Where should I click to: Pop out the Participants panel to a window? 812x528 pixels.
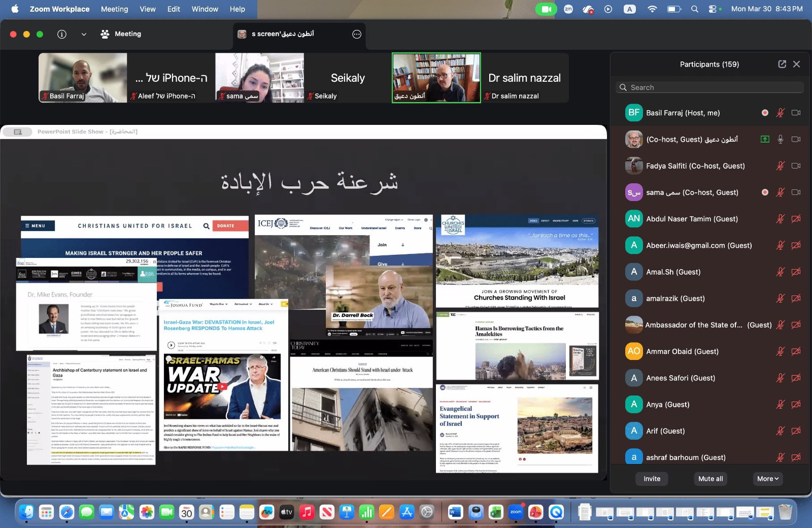[781, 64]
